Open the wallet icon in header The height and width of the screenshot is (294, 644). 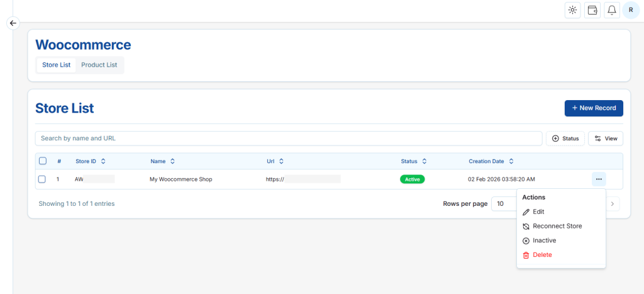pos(592,10)
